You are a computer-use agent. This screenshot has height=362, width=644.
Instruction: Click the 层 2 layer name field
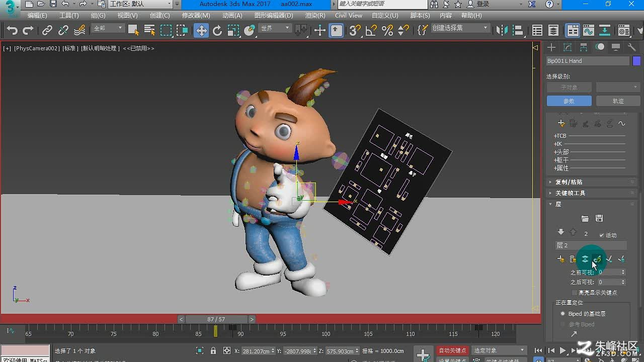[x=591, y=245]
